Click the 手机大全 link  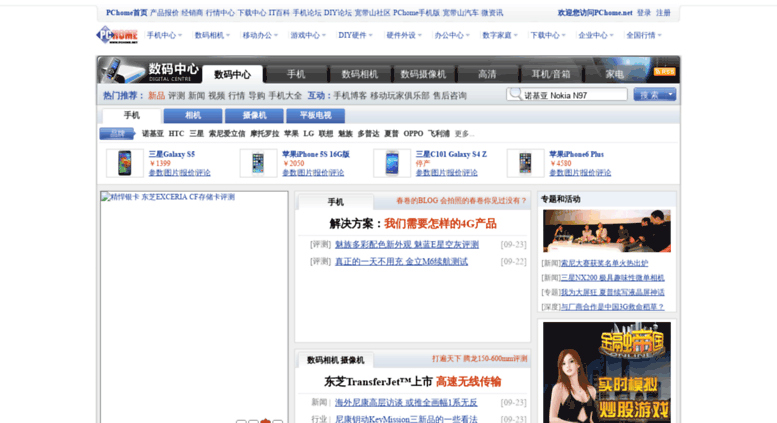coord(285,96)
